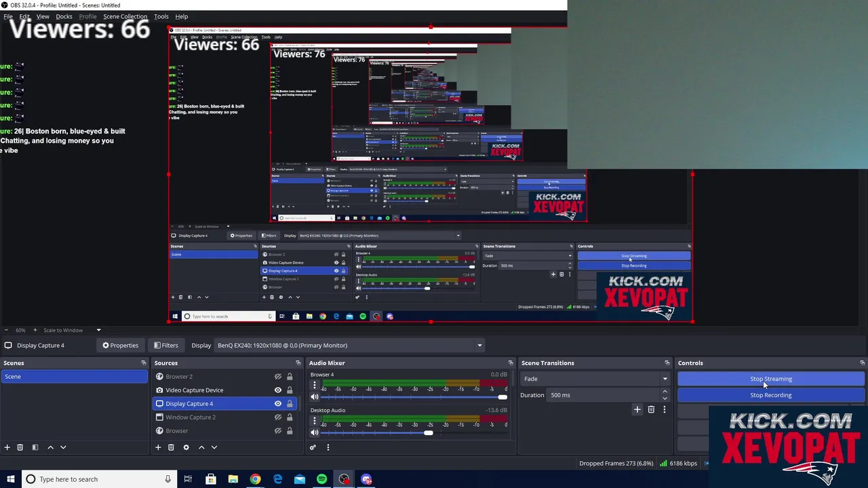Open the Scene Collection menu
868x488 pixels.
pyautogui.click(x=125, y=16)
